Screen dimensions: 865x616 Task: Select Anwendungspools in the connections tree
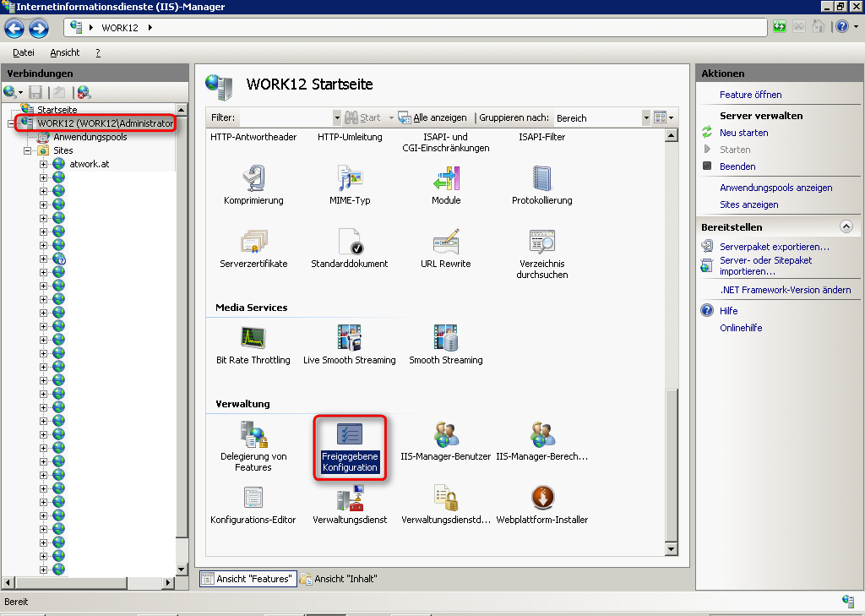pos(90,137)
